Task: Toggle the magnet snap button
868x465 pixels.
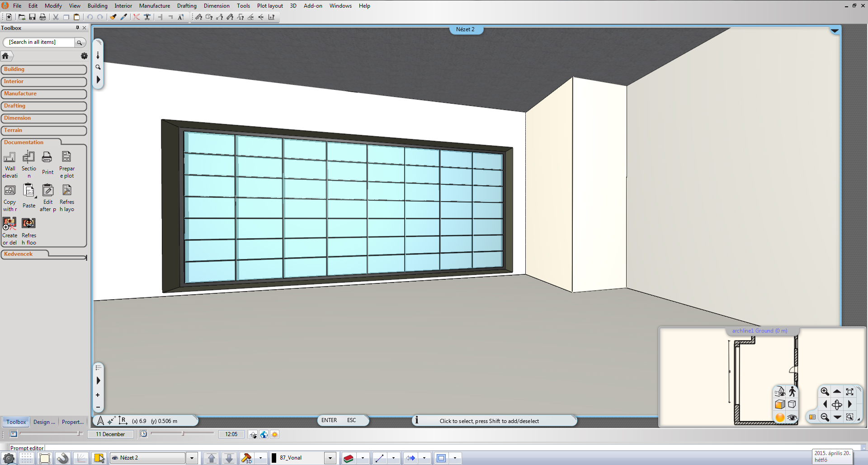Action: (62, 458)
